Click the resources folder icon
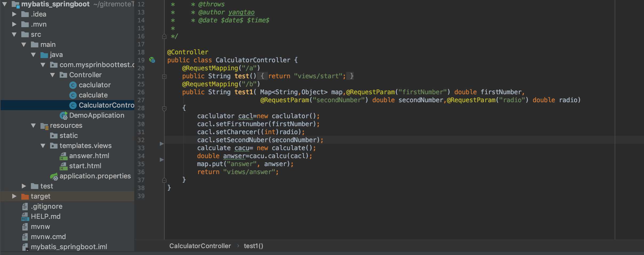Viewport: 644px width, 255px height. pyautogui.click(x=44, y=126)
